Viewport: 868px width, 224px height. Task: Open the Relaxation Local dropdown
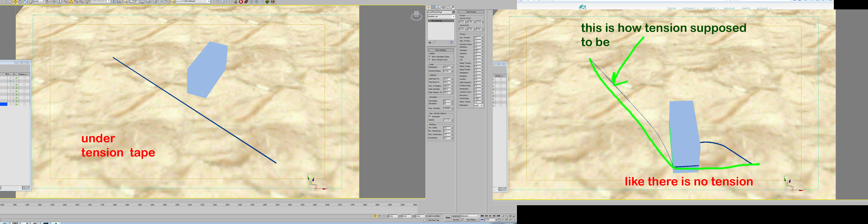click(x=478, y=105)
